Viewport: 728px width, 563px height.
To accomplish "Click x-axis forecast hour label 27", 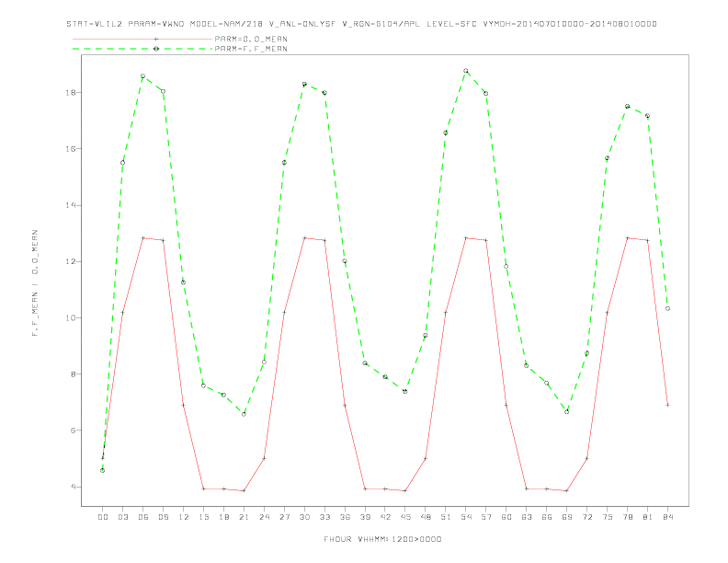I will point(284,517).
